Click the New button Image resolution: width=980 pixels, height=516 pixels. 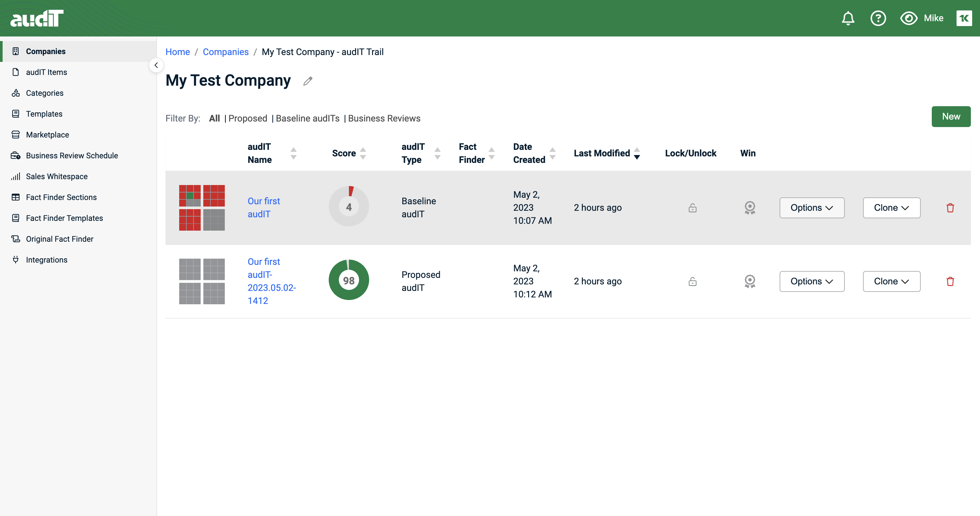951,116
